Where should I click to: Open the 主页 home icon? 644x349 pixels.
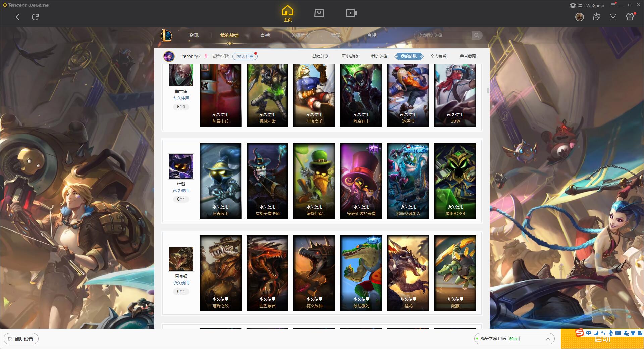click(288, 14)
